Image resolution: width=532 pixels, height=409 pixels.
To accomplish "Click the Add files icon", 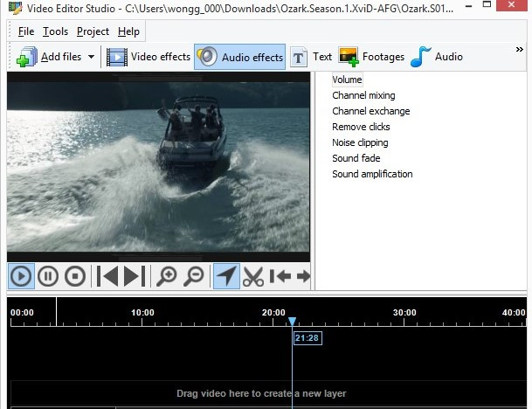I will point(27,57).
